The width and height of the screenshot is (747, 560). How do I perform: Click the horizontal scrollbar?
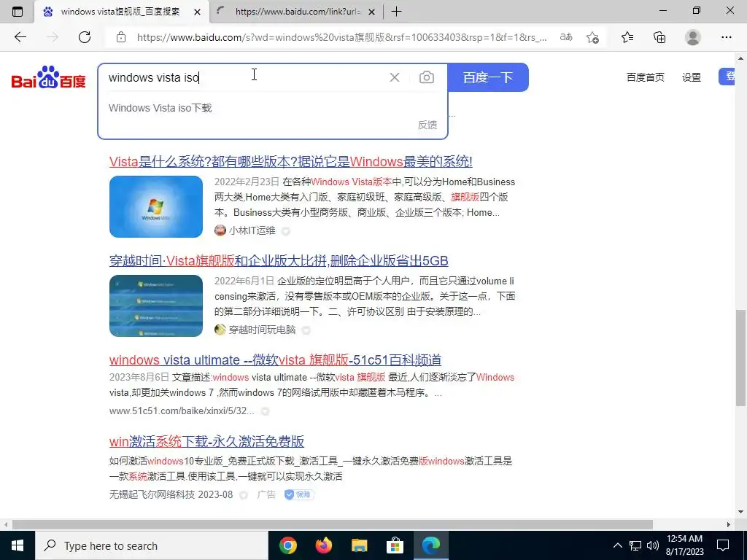click(x=332, y=524)
